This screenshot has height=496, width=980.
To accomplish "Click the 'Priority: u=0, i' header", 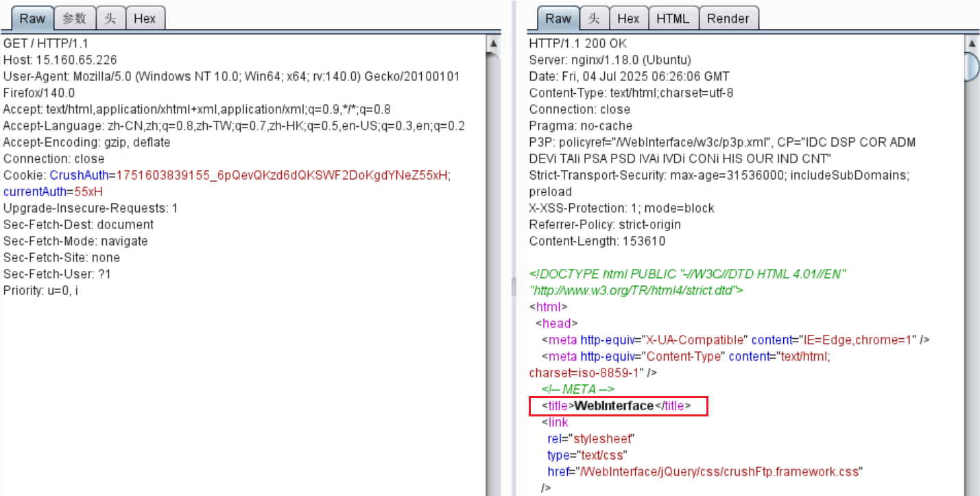I will pos(40,290).
